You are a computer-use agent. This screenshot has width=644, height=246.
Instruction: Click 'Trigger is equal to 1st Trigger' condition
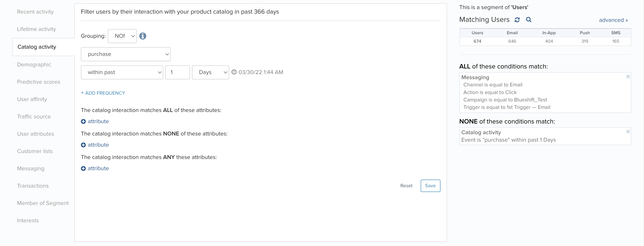pyautogui.click(x=507, y=107)
